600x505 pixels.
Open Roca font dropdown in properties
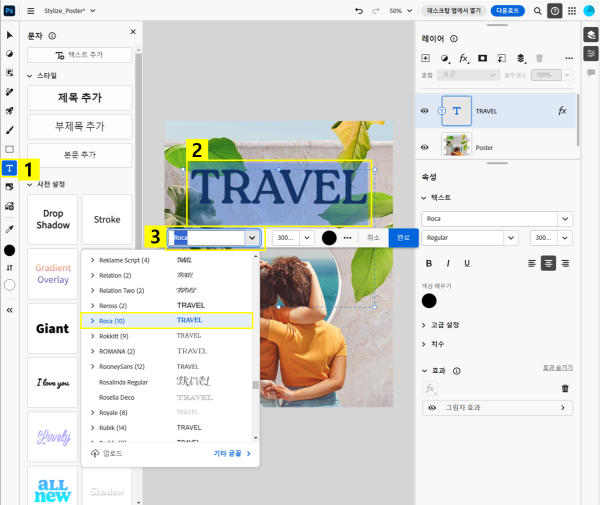[x=565, y=219]
